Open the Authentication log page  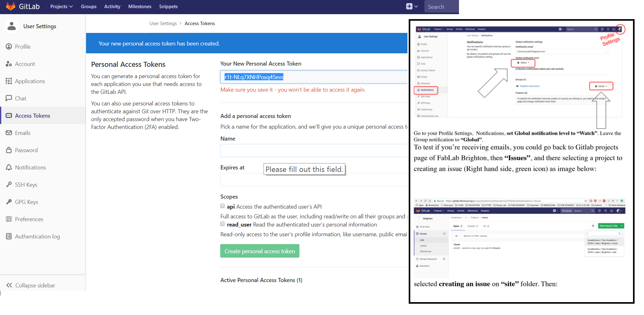(x=37, y=236)
